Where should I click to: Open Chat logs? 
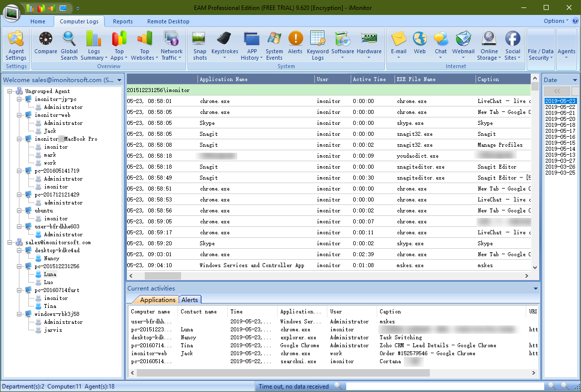coord(441,46)
